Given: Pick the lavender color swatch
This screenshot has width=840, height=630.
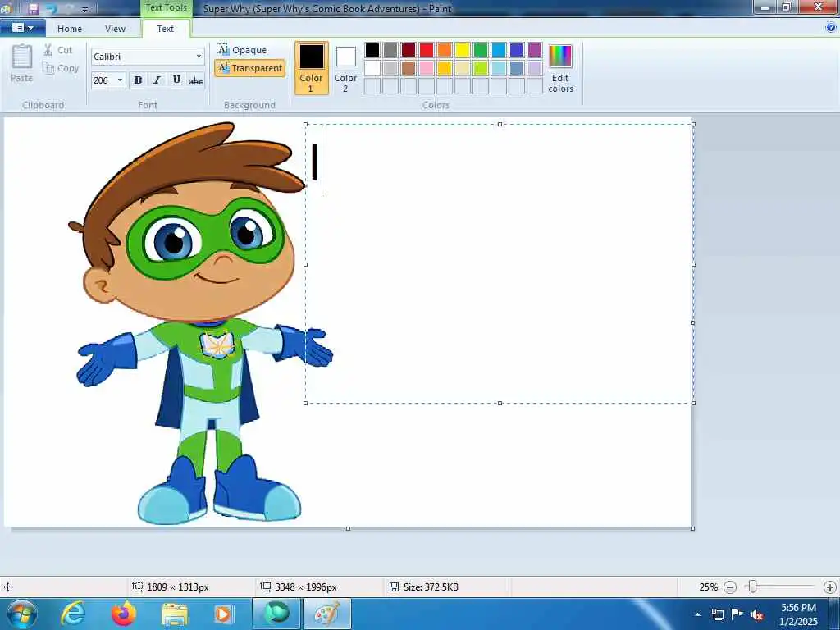Looking at the screenshot, I should [535, 68].
